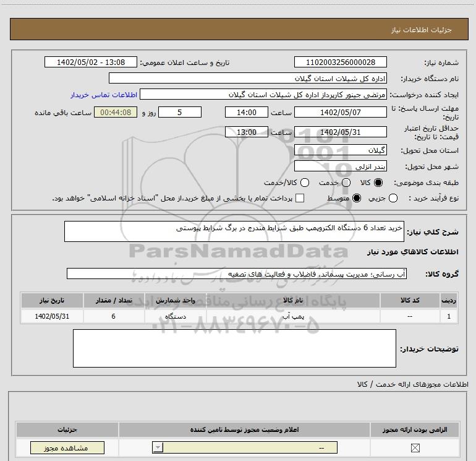Click the response deadline date 1402/05/07

340,112
